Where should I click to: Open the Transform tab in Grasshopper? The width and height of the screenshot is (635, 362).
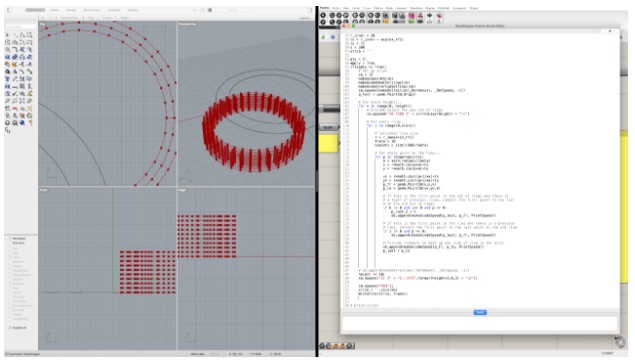(416, 8)
